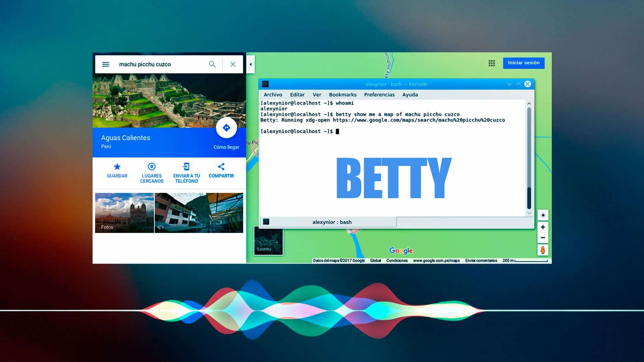Click the scrollbar down chevron in Konsole
Viewport: 644px width, 362px height.
(x=529, y=213)
